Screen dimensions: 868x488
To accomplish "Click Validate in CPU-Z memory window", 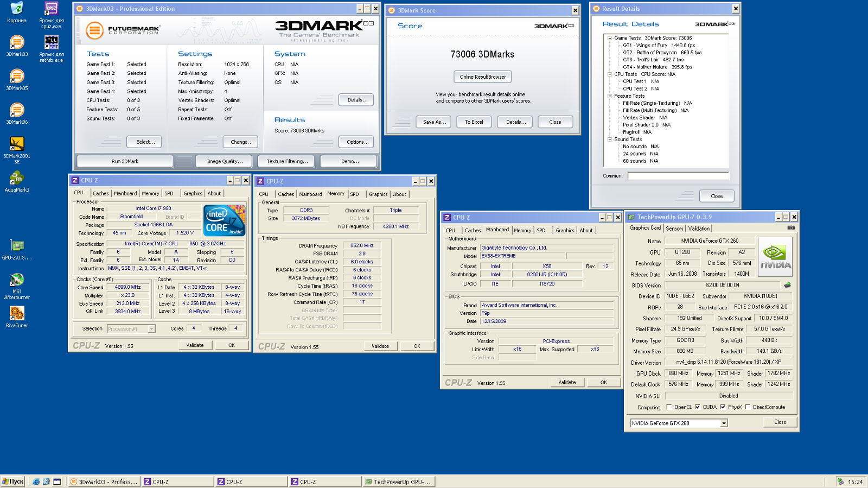I will [380, 346].
